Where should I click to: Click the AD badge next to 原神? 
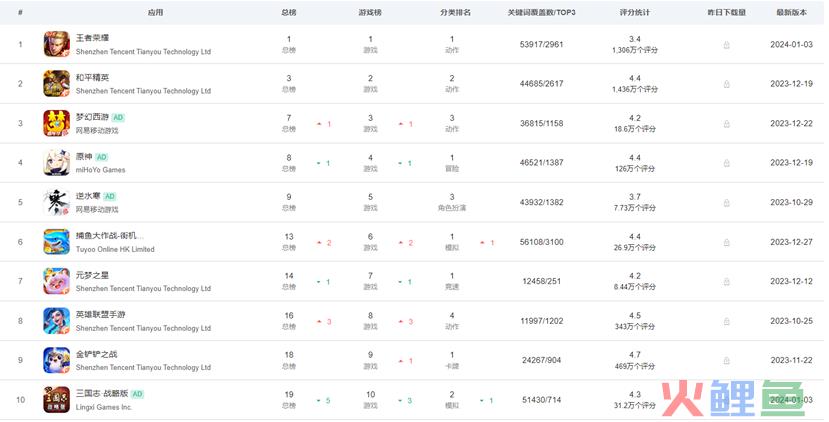pos(102,157)
